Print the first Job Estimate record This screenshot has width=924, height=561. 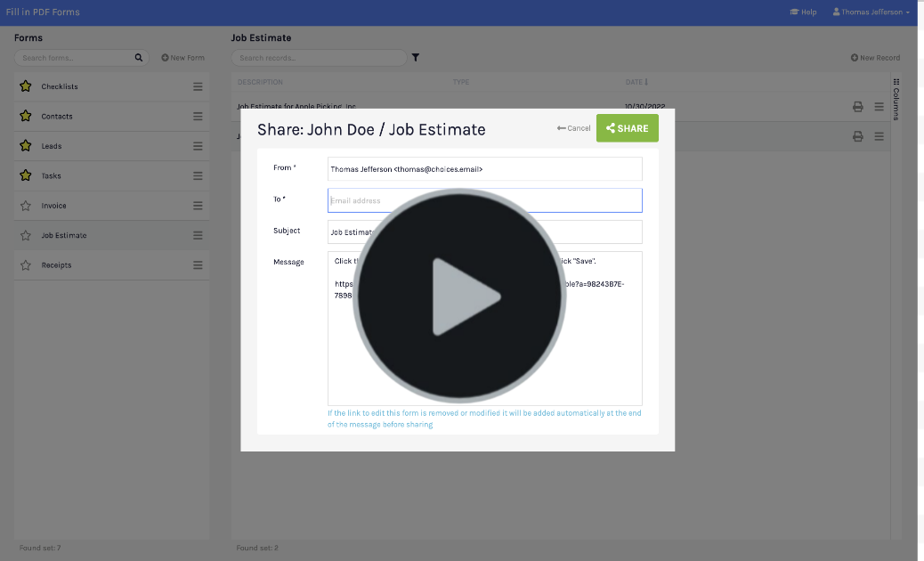pos(857,107)
